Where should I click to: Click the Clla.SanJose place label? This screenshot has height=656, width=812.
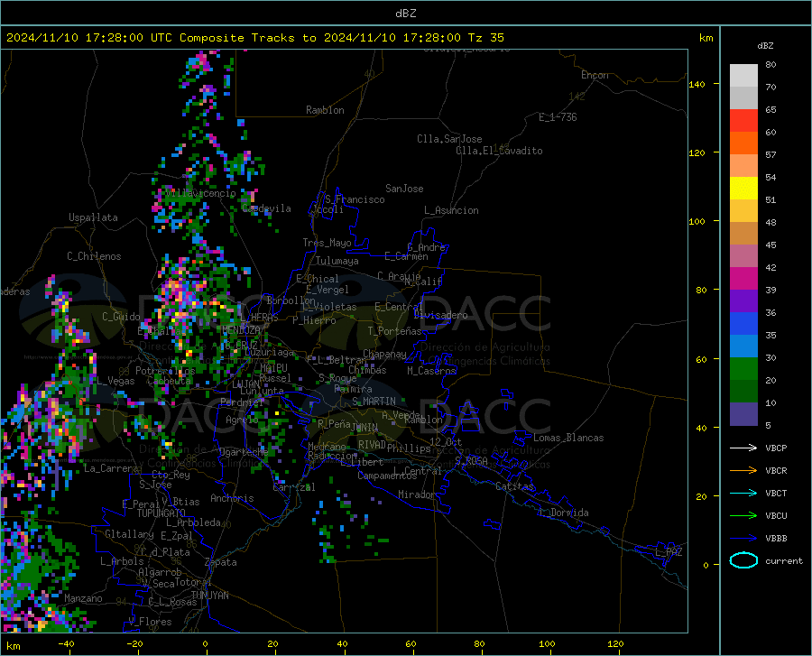[x=449, y=139]
